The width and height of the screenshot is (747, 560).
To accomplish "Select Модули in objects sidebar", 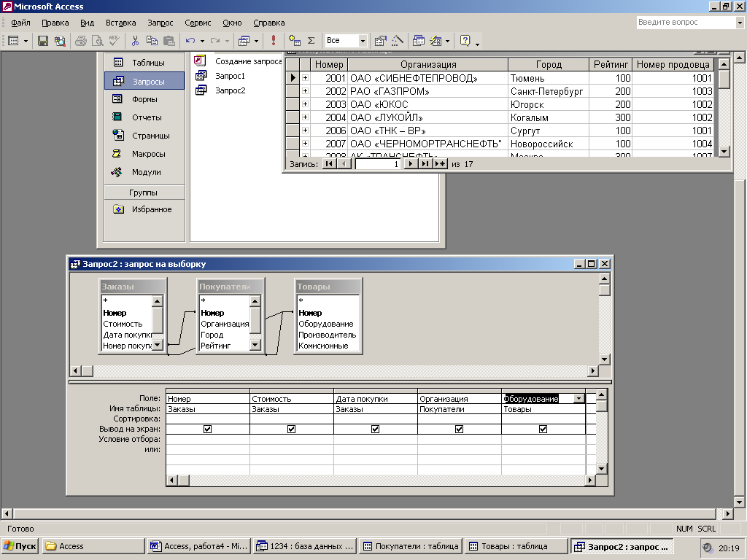I will click(x=144, y=172).
